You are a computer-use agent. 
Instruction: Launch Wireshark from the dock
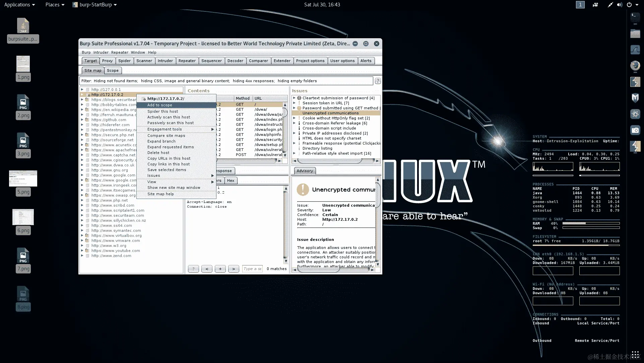coord(635,50)
